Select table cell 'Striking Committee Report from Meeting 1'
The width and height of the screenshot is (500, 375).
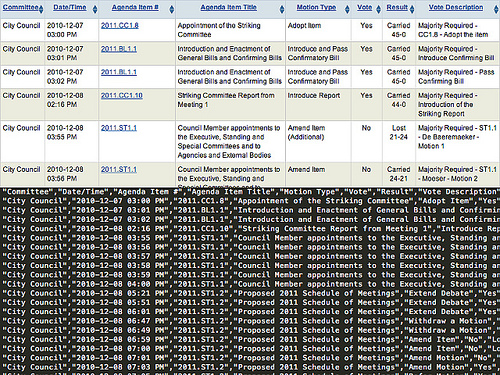tap(230, 104)
